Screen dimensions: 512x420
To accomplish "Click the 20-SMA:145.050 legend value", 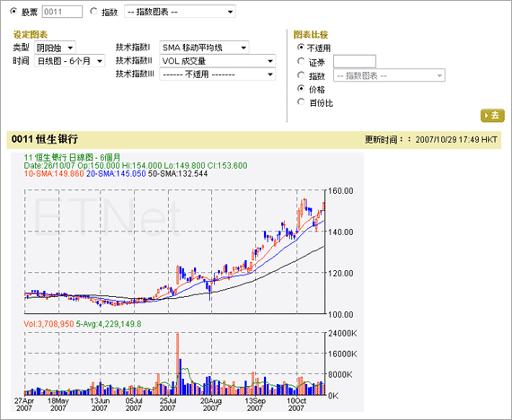I will point(116,173).
